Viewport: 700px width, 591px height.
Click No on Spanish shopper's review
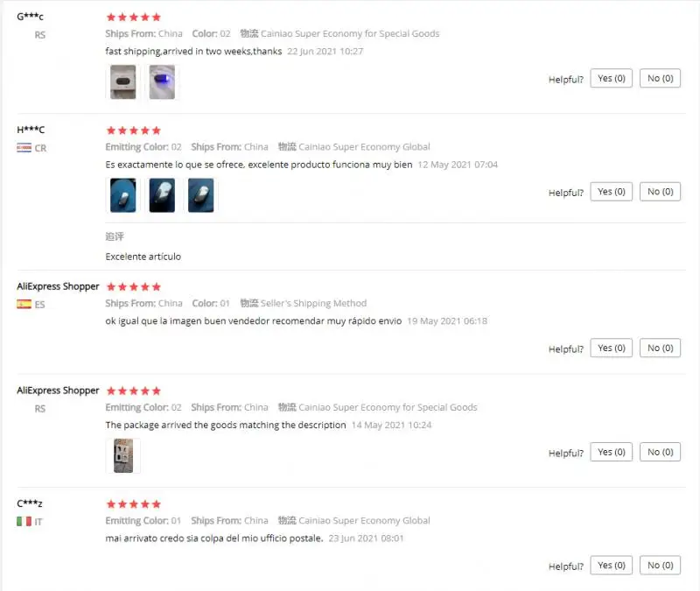point(660,348)
